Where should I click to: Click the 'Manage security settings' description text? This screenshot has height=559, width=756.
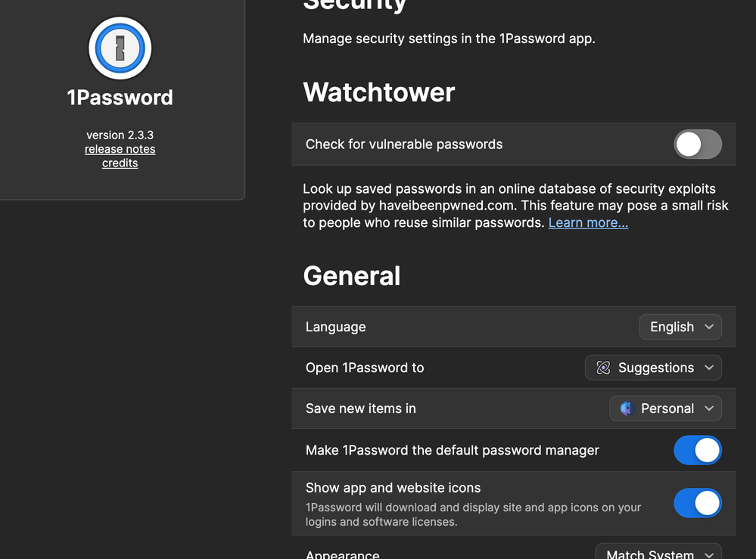[x=449, y=39]
